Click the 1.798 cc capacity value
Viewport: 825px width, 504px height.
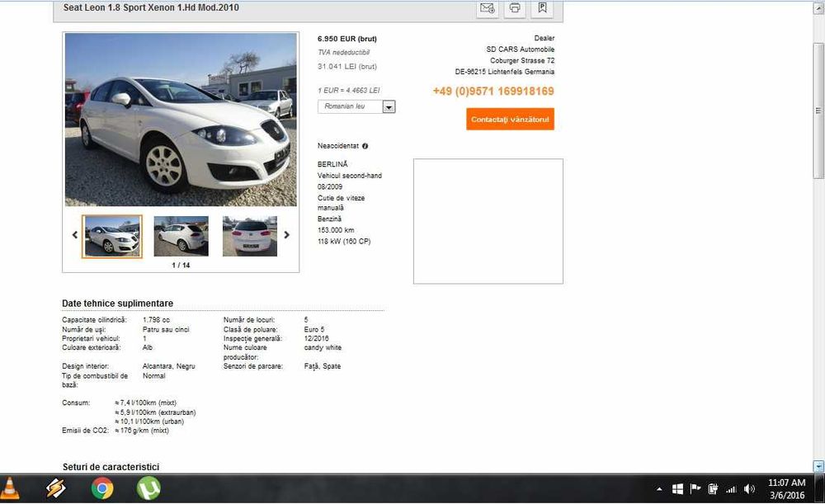coord(156,320)
